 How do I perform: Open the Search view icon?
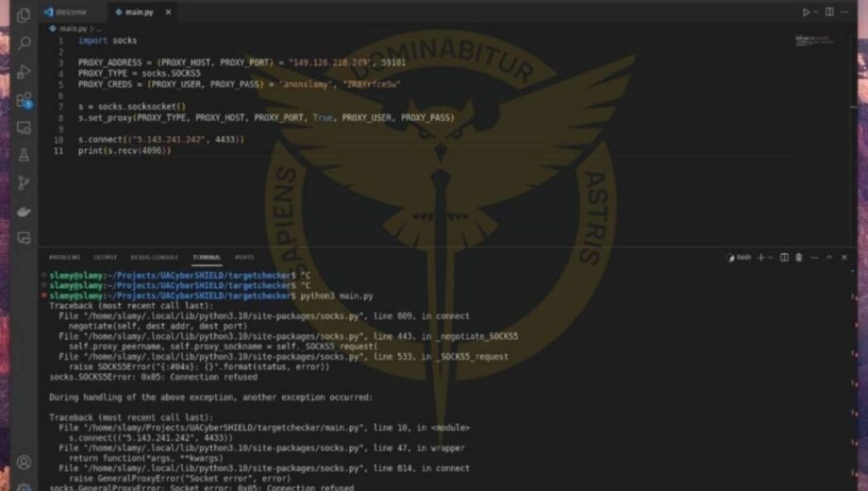tap(24, 42)
